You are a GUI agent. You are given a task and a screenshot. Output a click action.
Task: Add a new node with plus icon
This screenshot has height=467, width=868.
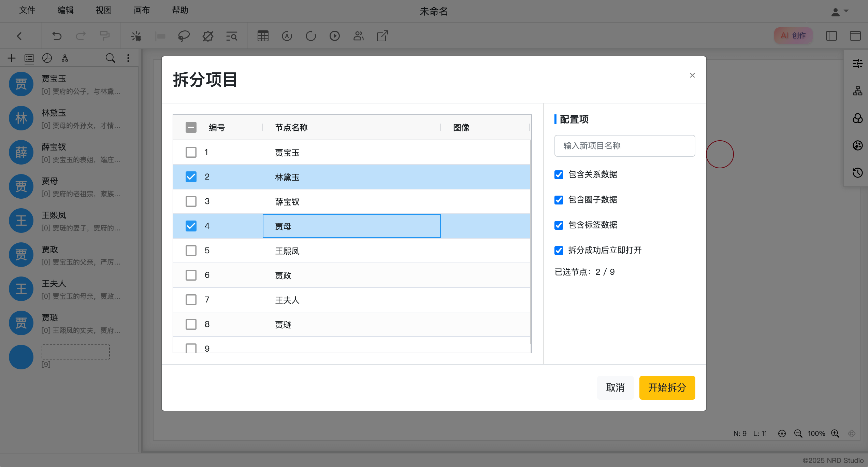point(12,58)
